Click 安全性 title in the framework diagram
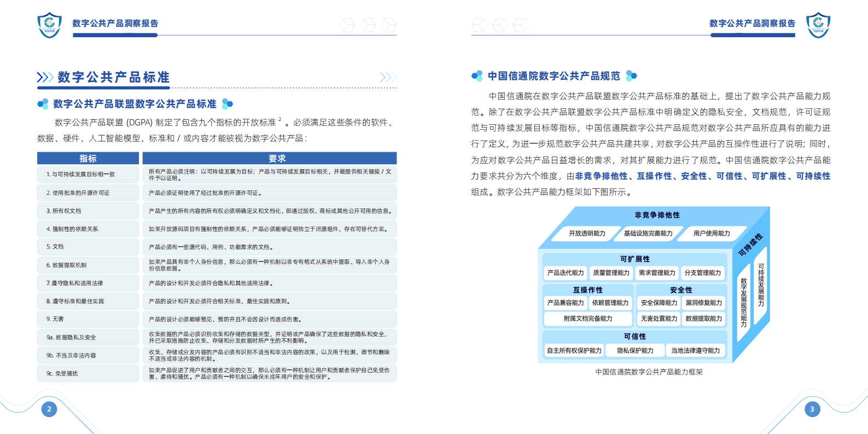 (681, 290)
